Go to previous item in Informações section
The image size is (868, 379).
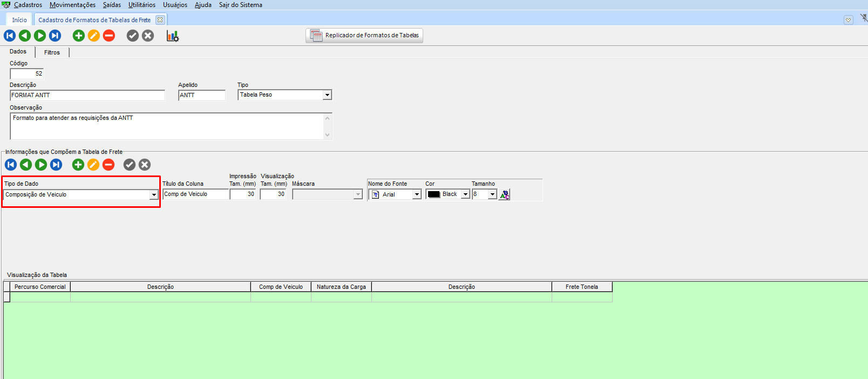(26, 165)
